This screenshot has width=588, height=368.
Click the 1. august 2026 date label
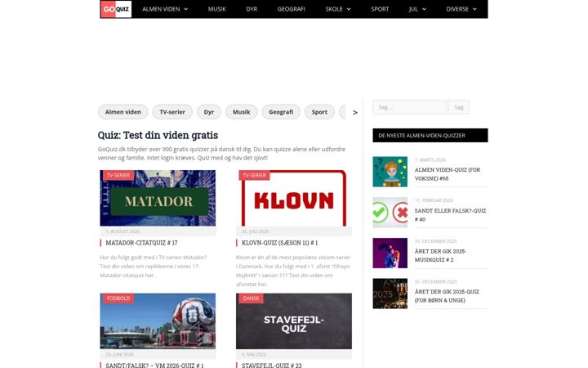[x=122, y=231]
